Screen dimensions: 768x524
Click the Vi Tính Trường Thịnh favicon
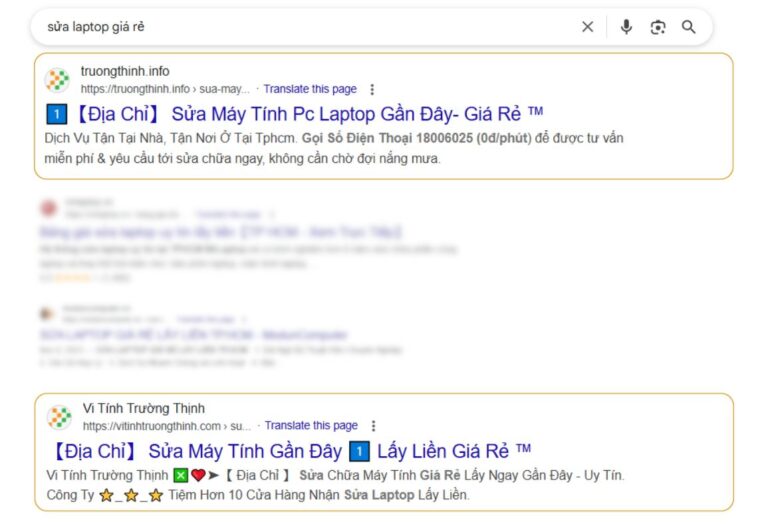[x=59, y=417]
